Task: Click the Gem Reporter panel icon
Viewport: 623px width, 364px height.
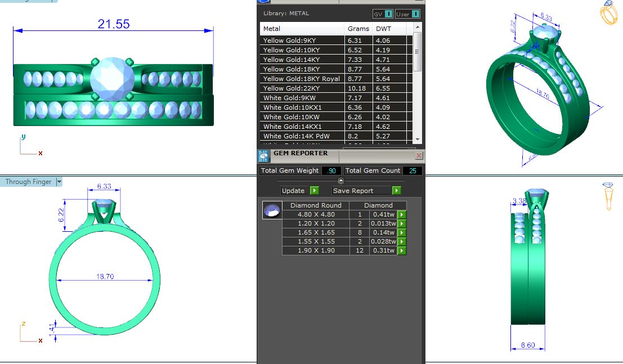Action: (x=263, y=156)
